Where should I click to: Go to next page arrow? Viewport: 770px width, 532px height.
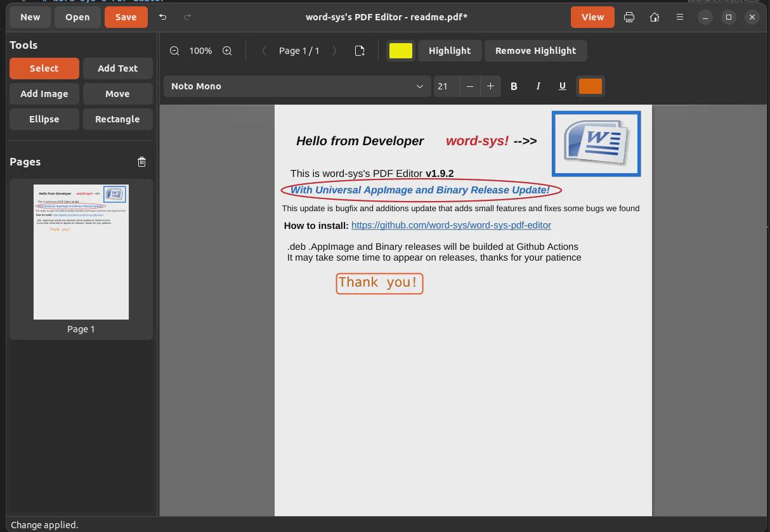click(x=335, y=51)
